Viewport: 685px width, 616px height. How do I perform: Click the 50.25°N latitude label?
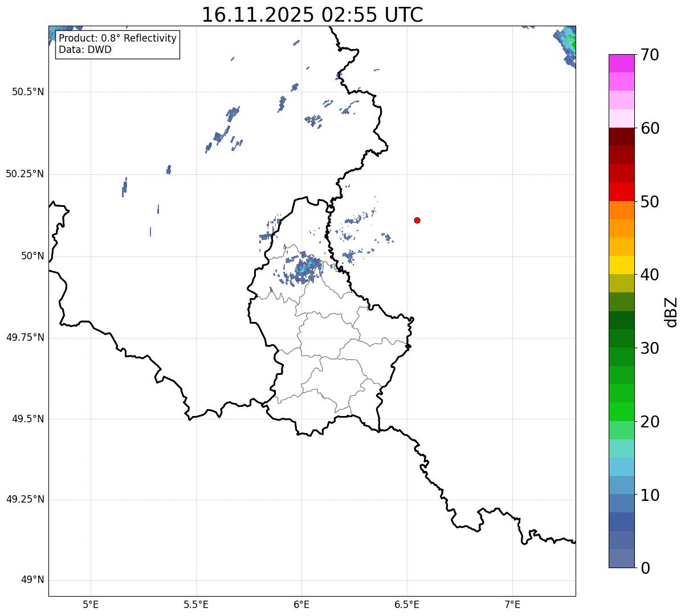pyautogui.click(x=25, y=174)
